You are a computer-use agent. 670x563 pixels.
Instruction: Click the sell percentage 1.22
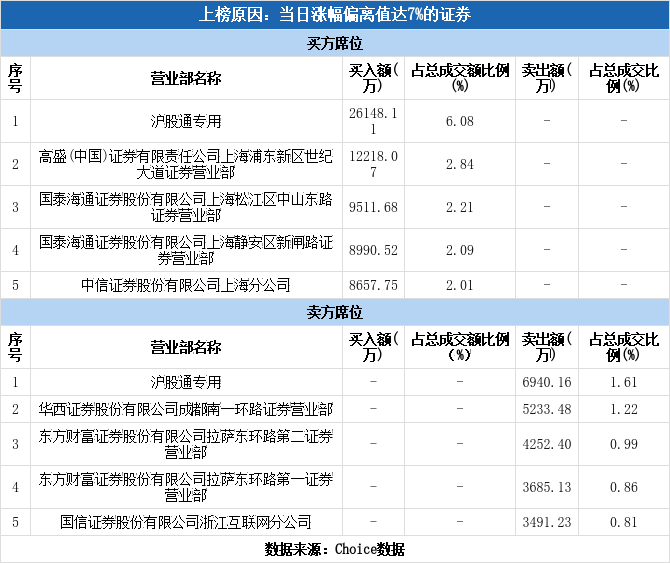[623, 409]
